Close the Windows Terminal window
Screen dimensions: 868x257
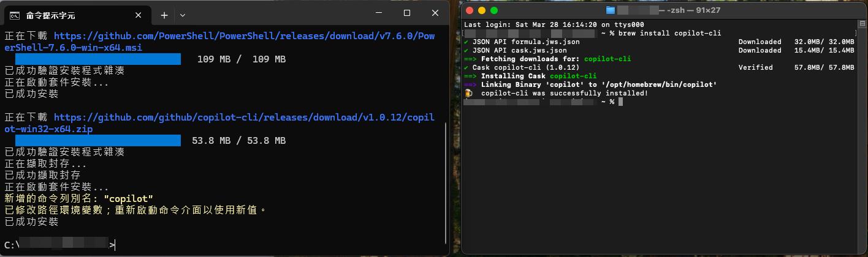click(x=435, y=13)
